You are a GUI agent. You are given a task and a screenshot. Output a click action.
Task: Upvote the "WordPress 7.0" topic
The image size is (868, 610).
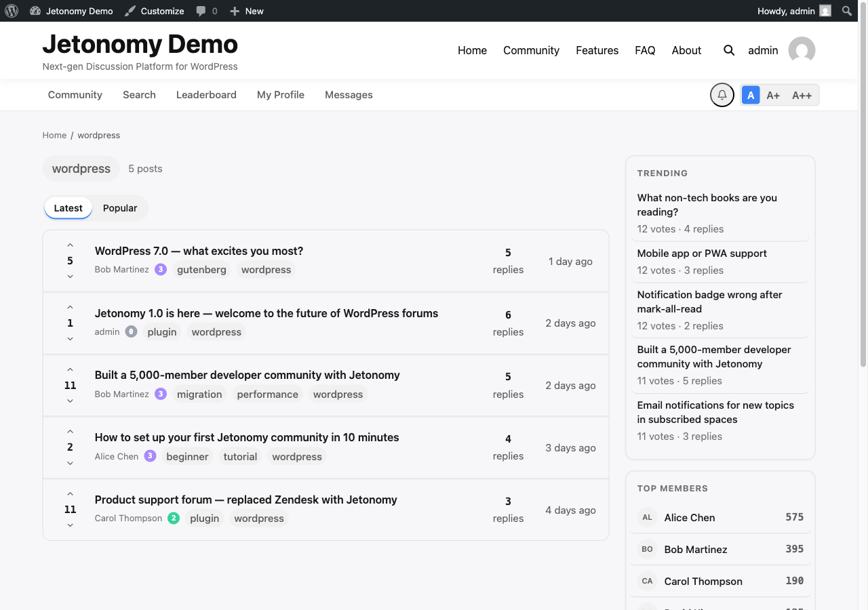tap(70, 245)
